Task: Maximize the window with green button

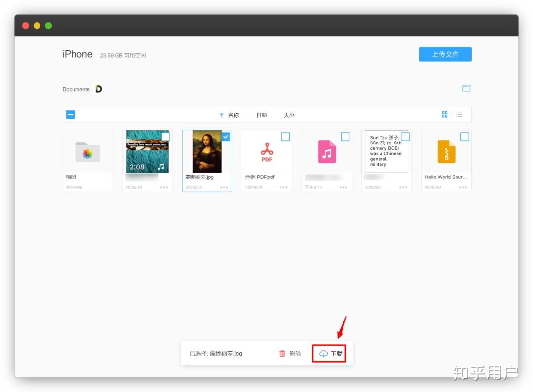Action: tap(48, 26)
